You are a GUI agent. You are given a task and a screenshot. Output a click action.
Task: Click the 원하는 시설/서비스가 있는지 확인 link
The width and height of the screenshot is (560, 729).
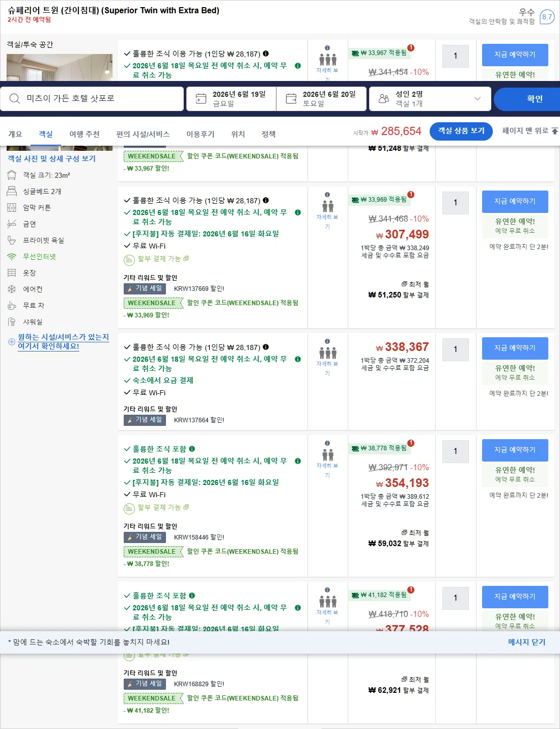click(64, 342)
